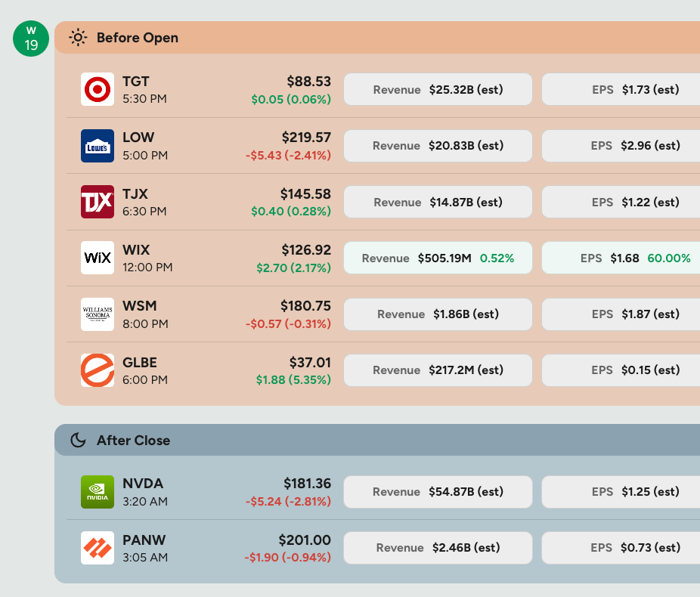Viewport: 700px width, 597px height.
Task: Click WSM report time 8:00 PM
Action: [146, 323]
